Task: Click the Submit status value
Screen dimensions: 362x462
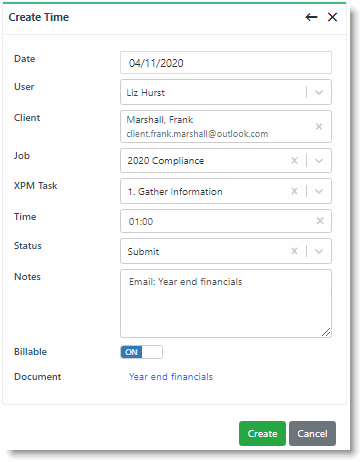Action: tap(143, 252)
